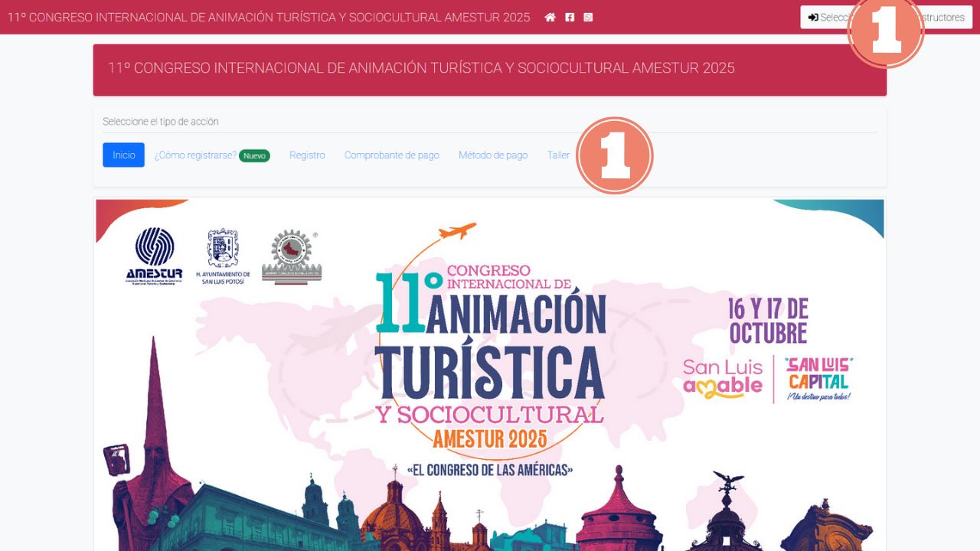This screenshot has width=980, height=551.
Task: Open the ¿Cómo registrarse? link
Action: [195, 155]
